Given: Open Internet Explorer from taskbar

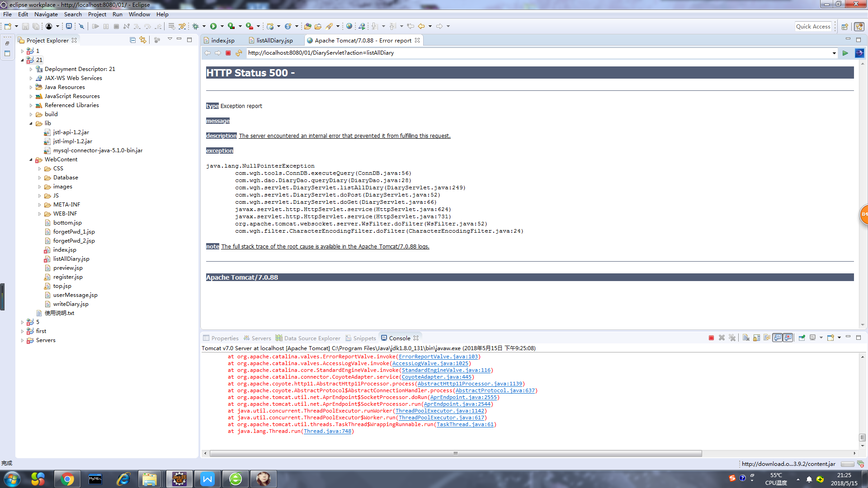Looking at the screenshot, I should 123,479.
